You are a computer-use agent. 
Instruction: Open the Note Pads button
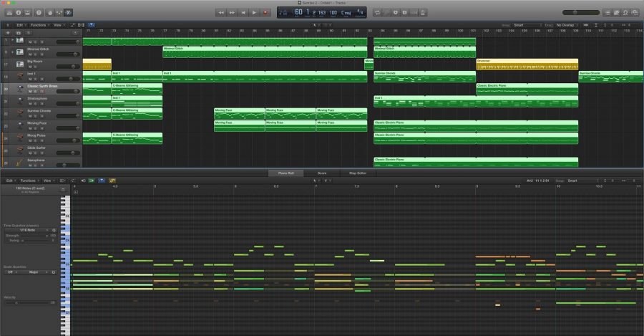[616, 13]
